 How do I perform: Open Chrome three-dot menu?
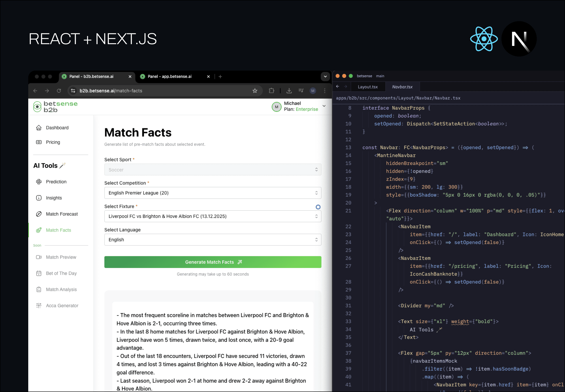coord(325,91)
